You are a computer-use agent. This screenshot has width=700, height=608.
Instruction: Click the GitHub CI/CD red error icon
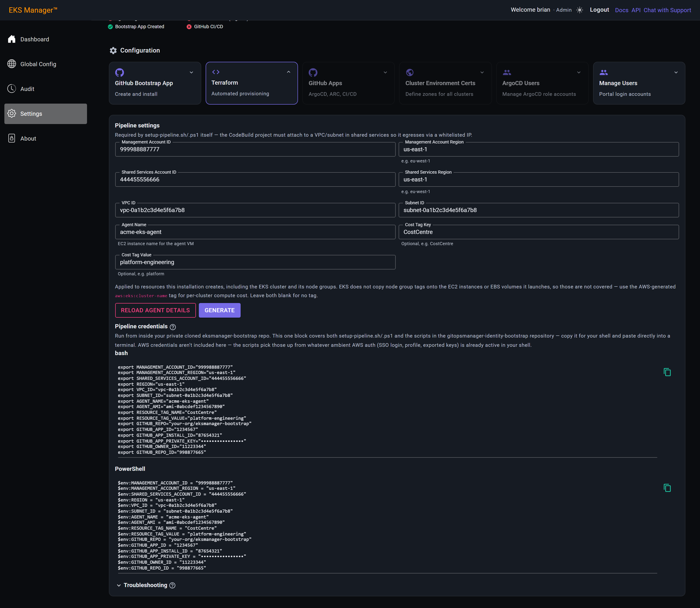pos(189,27)
